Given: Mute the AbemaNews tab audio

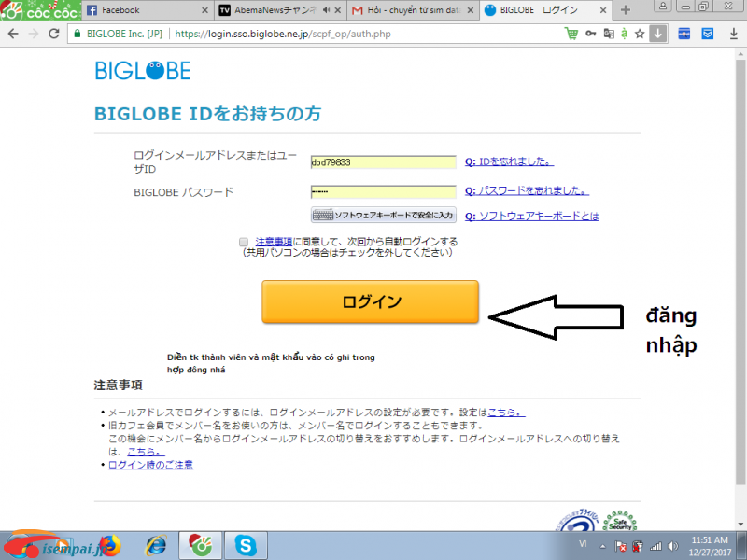Looking at the screenshot, I should tap(326, 10).
